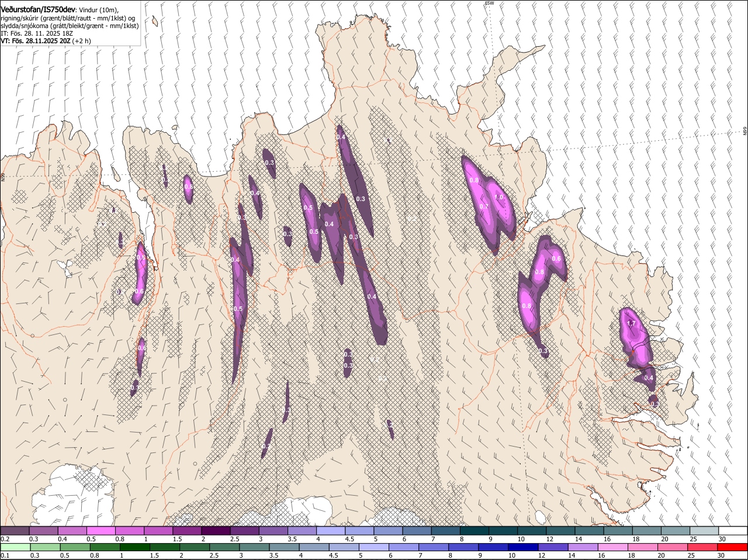Click the N99 label on the right map edge
The width and height of the screenshot is (748, 560).
(x=745, y=132)
